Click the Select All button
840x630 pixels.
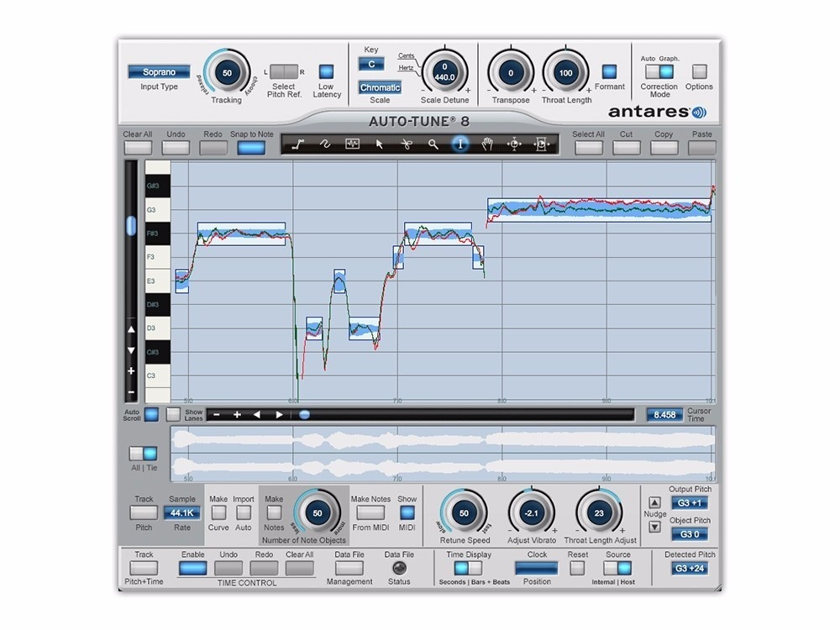(x=588, y=148)
